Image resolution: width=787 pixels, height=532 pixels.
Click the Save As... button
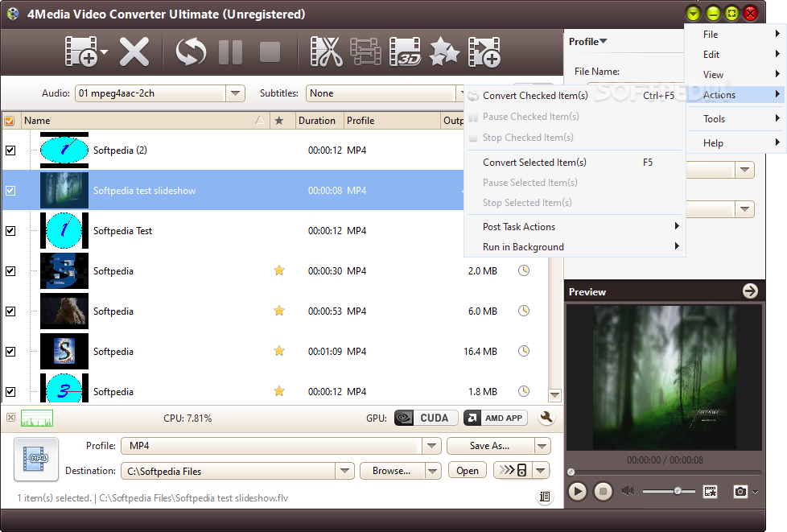490,446
